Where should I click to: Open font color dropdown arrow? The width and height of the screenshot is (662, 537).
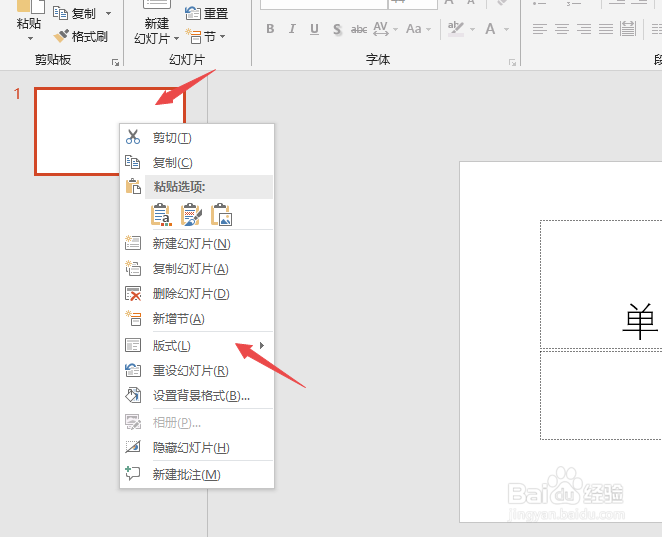click(x=506, y=29)
